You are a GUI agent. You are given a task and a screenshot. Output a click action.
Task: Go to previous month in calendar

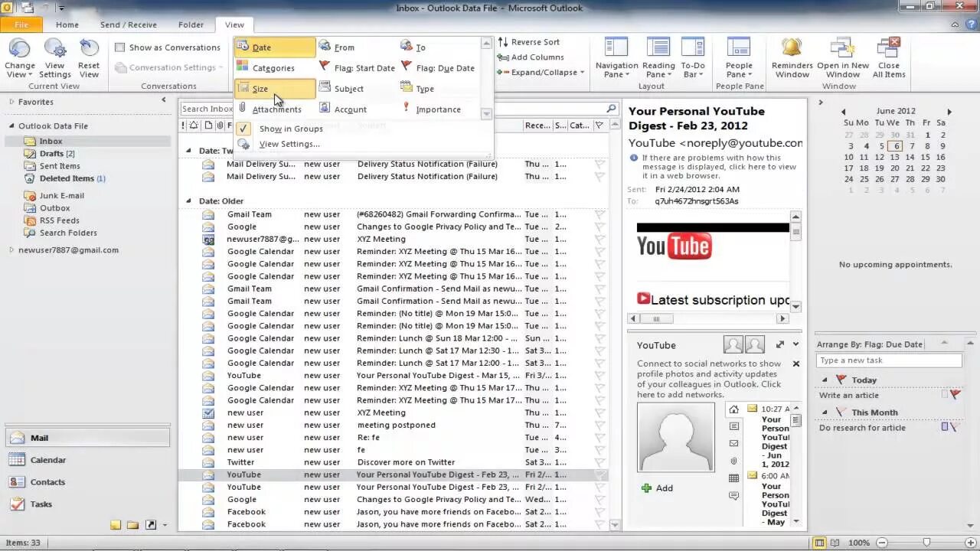(844, 112)
